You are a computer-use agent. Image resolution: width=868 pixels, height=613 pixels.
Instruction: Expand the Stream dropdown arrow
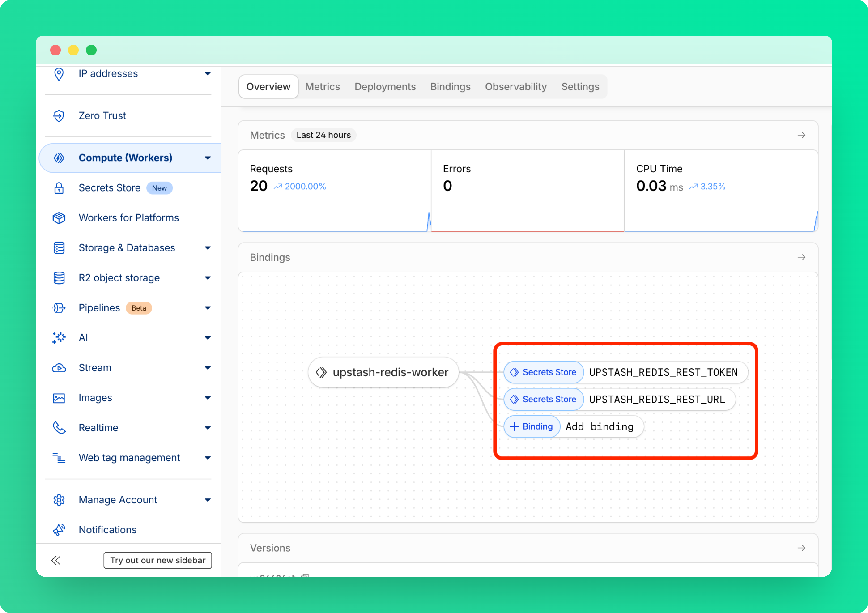tap(208, 368)
